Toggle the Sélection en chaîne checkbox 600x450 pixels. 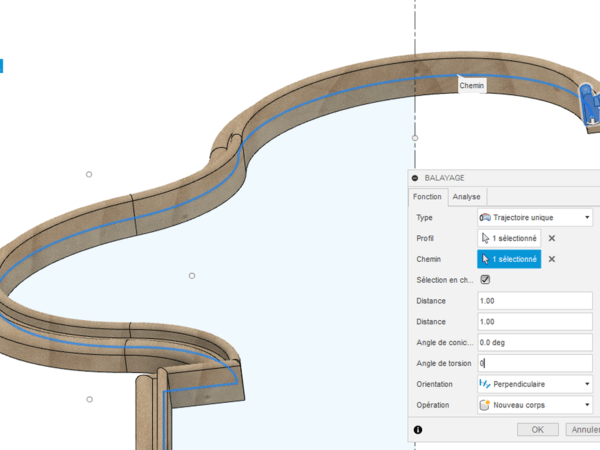point(485,280)
